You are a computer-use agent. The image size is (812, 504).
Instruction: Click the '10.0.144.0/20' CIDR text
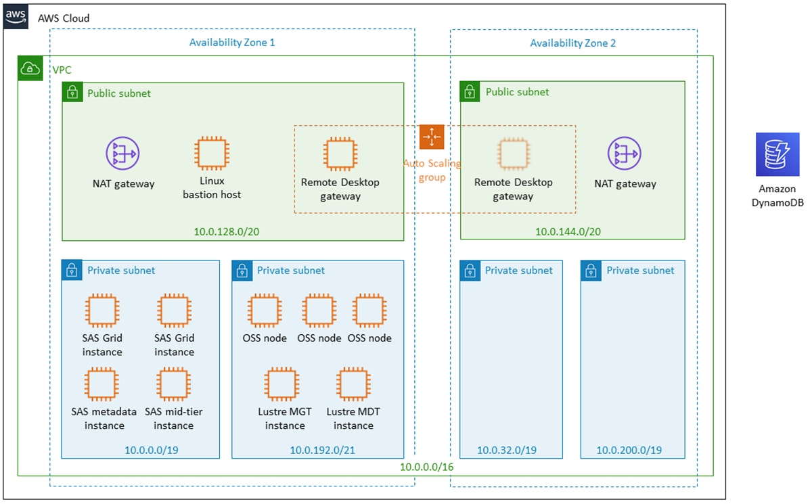[x=568, y=231]
